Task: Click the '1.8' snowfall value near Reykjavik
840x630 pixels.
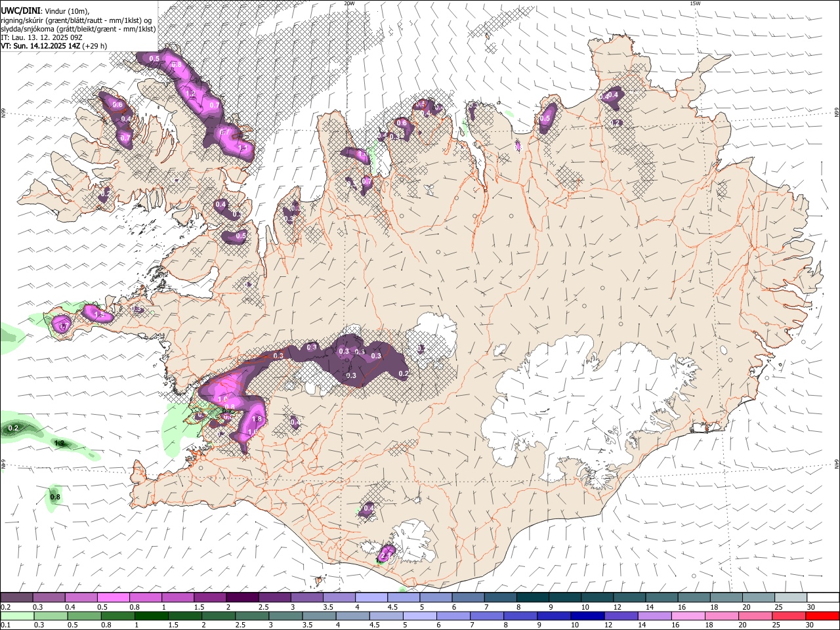Action: (257, 419)
